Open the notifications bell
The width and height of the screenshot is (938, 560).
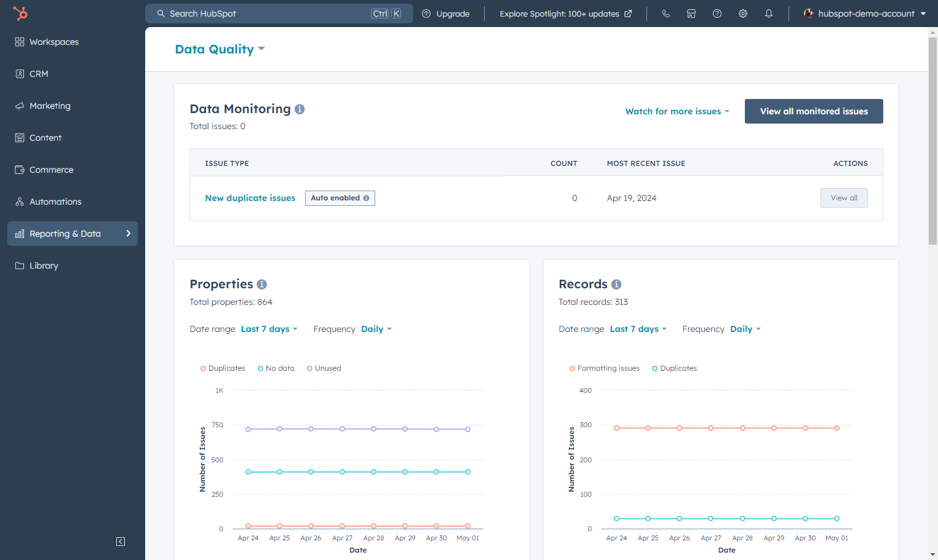tap(769, 14)
